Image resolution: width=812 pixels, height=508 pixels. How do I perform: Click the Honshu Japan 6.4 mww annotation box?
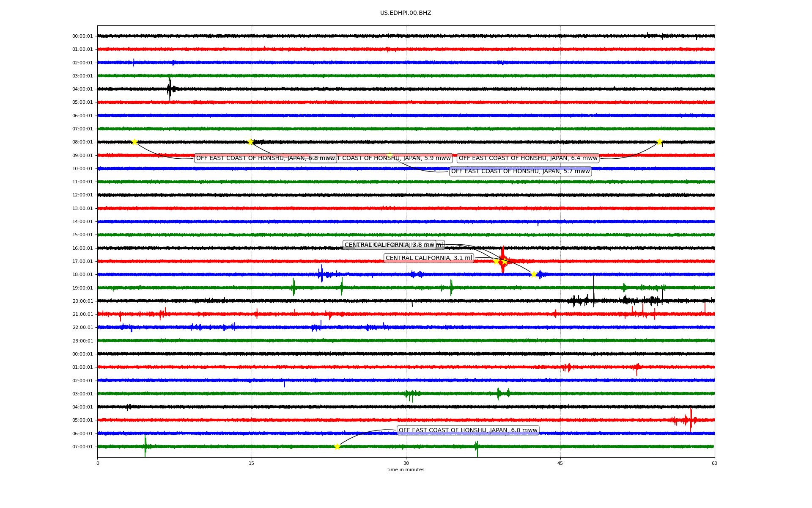tap(528, 158)
